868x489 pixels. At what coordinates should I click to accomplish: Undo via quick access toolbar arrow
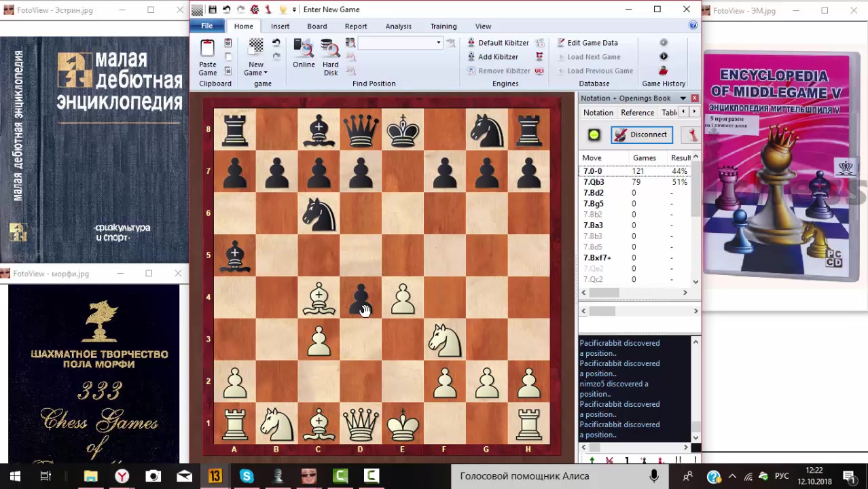tap(226, 10)
